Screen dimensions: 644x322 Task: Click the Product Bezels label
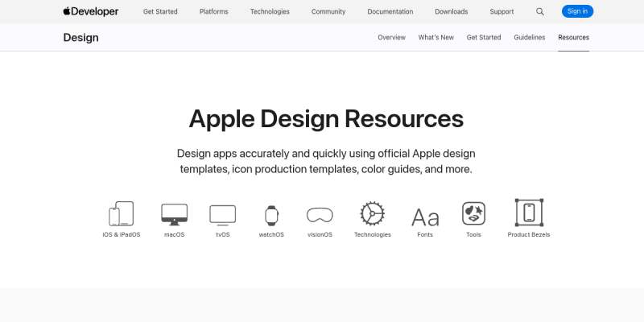529,234
